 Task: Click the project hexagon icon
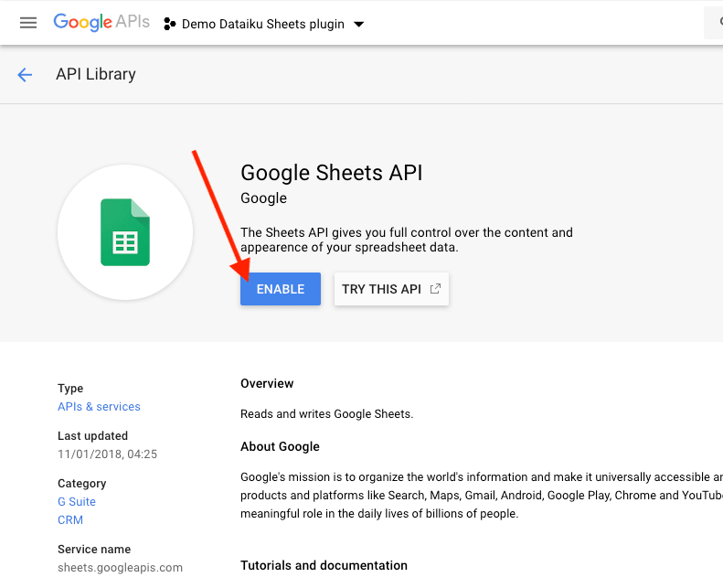point(170,24)
